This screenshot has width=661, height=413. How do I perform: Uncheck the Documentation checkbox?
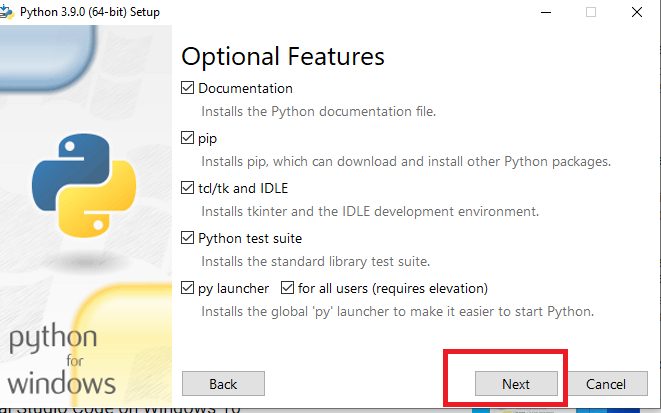(188, 88)
